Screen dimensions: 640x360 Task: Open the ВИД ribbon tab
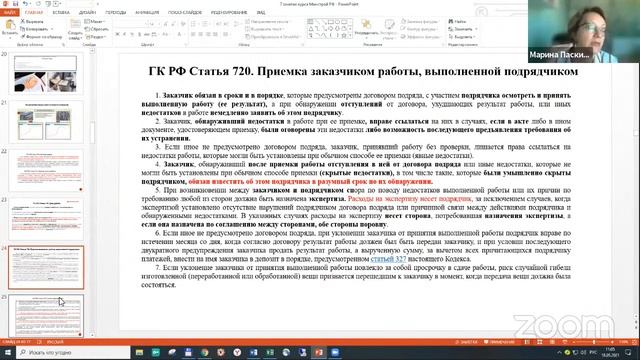pyautogui.click(x=261, y=12)
